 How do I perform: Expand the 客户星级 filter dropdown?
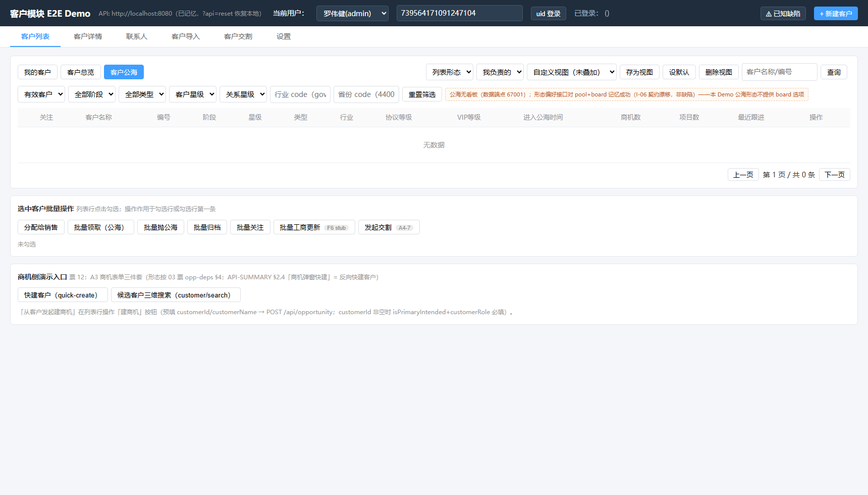coord(193,94)
